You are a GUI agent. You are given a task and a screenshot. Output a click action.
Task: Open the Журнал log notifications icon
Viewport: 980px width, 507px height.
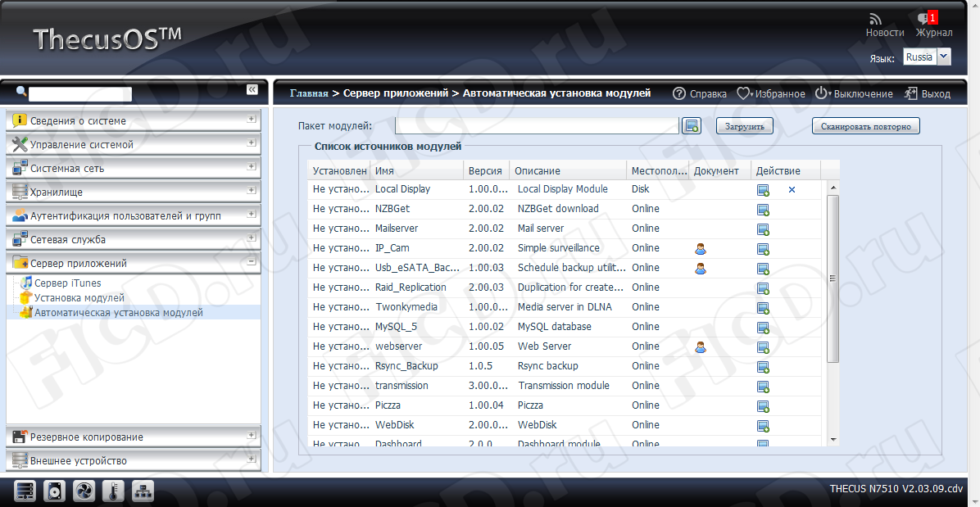click(x=926, y=19)
